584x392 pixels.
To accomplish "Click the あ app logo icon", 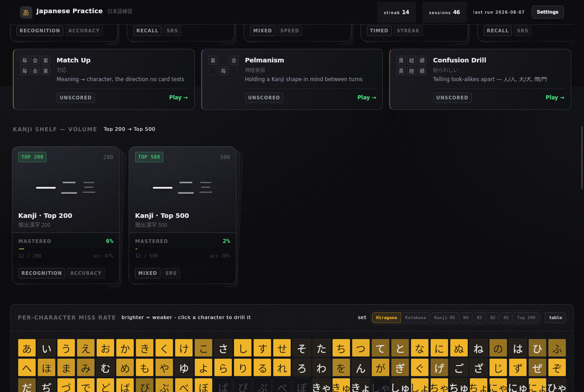I will click(26, 12).
